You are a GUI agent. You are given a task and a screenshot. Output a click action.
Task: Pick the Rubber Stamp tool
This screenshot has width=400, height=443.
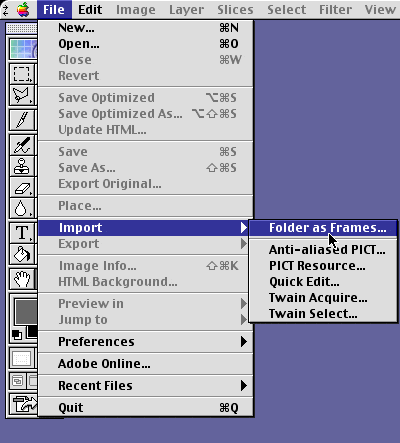pos(22,166)
